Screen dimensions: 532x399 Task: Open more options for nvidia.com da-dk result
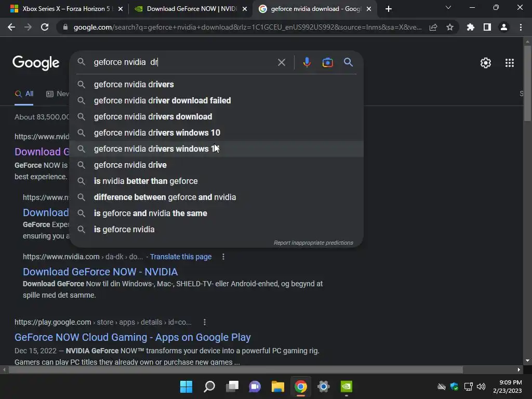pos(223,257)
